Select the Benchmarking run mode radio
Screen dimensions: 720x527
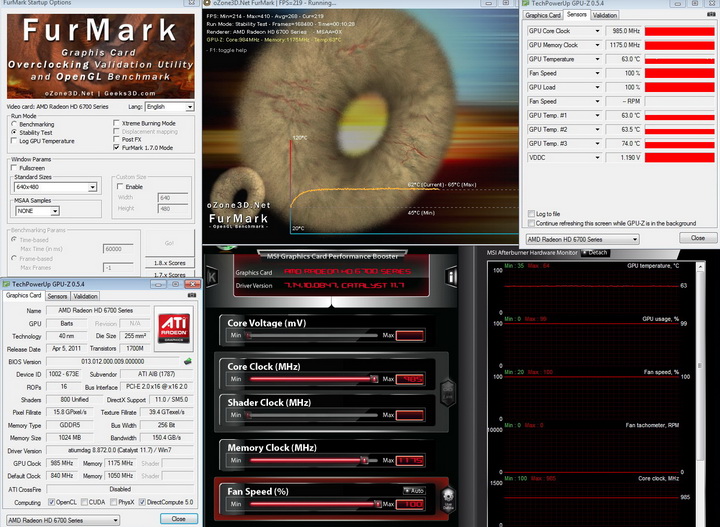[x=14, y=124]
